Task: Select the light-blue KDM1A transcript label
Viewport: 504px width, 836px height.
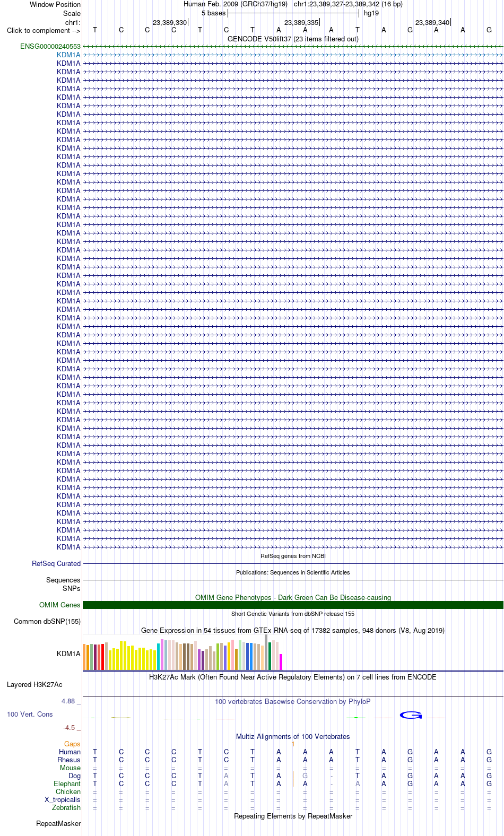Action: [x=69, y=55]
